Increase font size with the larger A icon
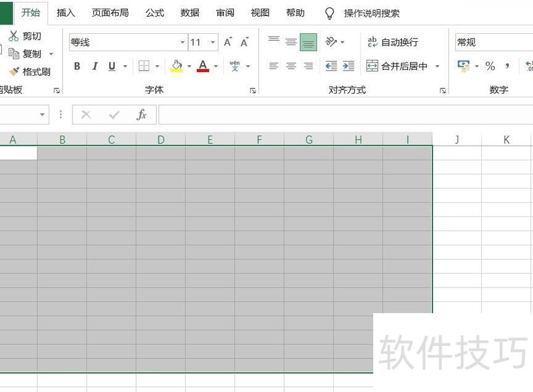Screen dimensions: 533x392 point(228,43)
